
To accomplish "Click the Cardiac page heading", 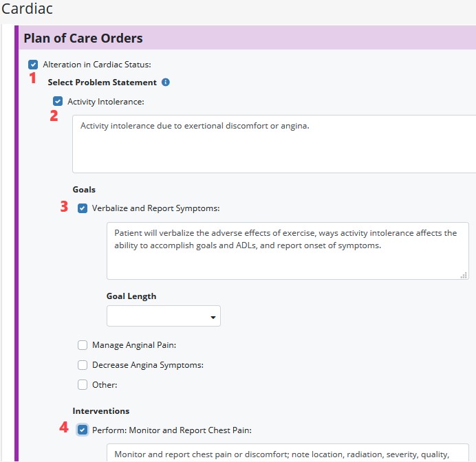I will click(x=28, y=10).
